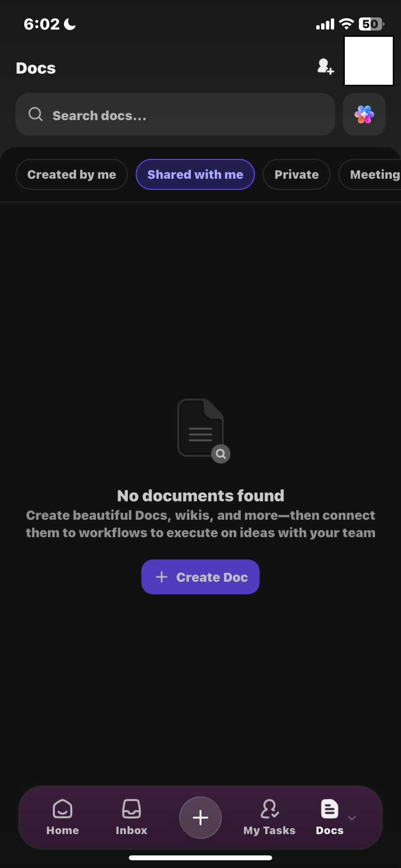The image size is (401, 868).
Task: Go to the Inbox icon
Action: pos(131,808)
